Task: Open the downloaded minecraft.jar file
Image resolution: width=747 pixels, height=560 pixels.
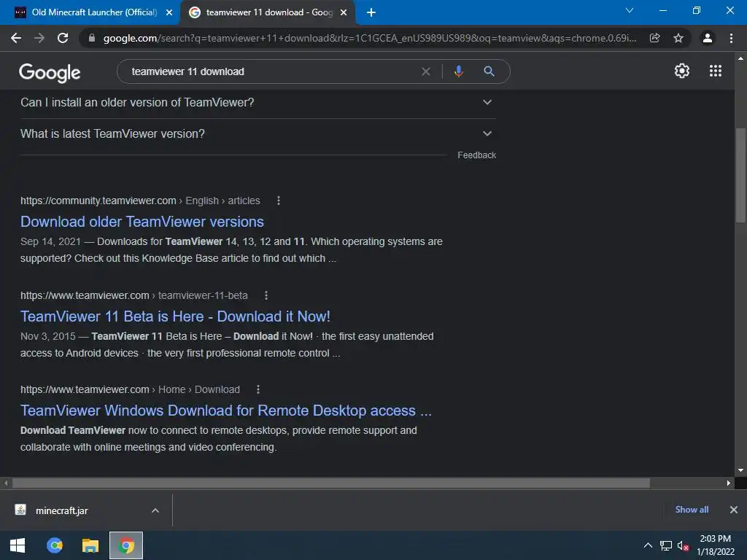Action: point(61,510)
